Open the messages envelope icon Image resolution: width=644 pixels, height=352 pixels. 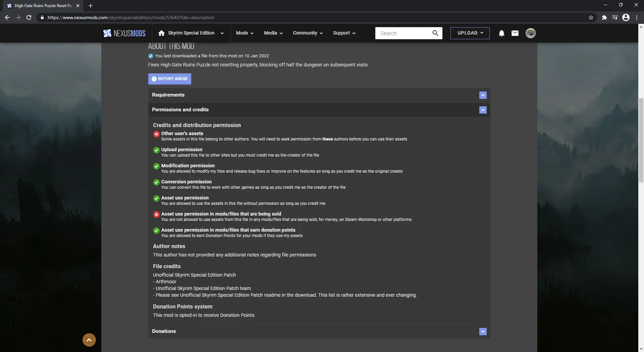tap(515, 33)
